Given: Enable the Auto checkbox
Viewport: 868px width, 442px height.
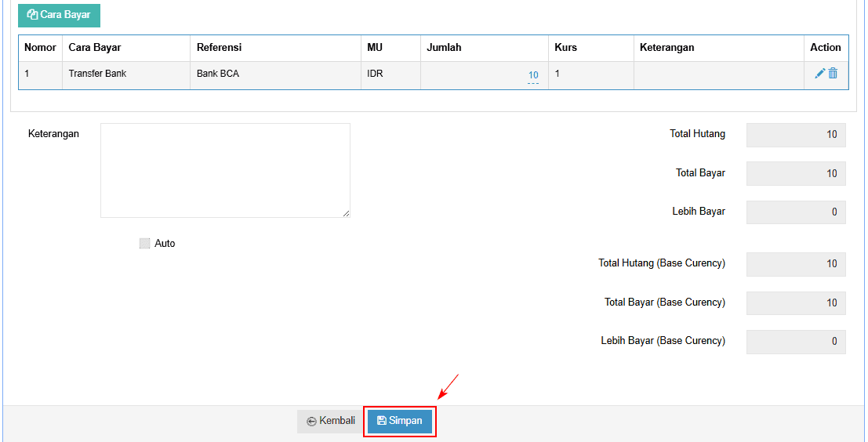Looking at the screenshot, I should point(144,244).
